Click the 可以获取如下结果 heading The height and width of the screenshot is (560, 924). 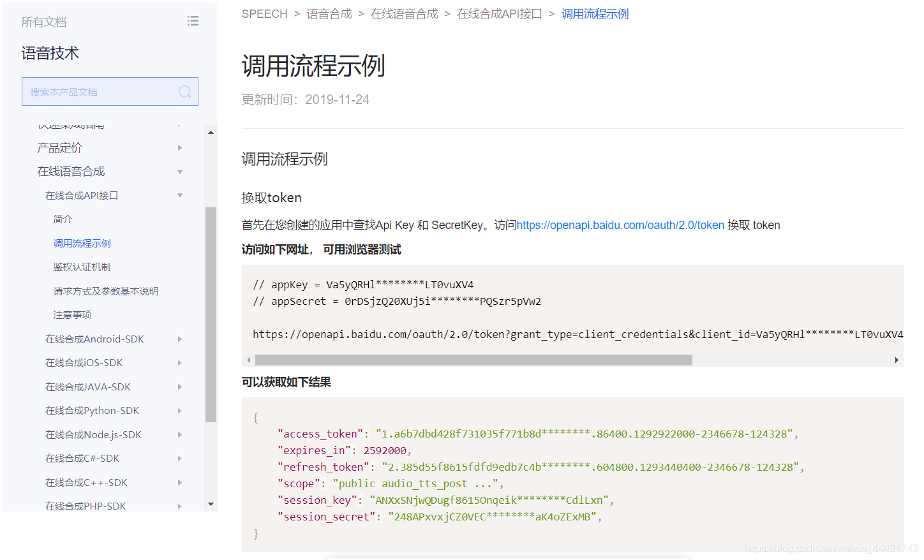coord(286,382)
